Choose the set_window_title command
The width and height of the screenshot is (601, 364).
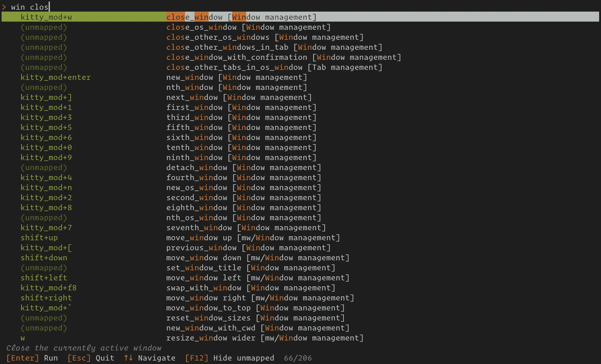(x=300, y=268)
